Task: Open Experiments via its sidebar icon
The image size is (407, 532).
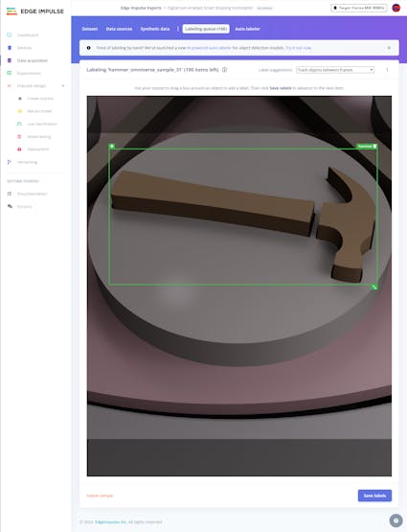Action: click(x=10, y=73)
